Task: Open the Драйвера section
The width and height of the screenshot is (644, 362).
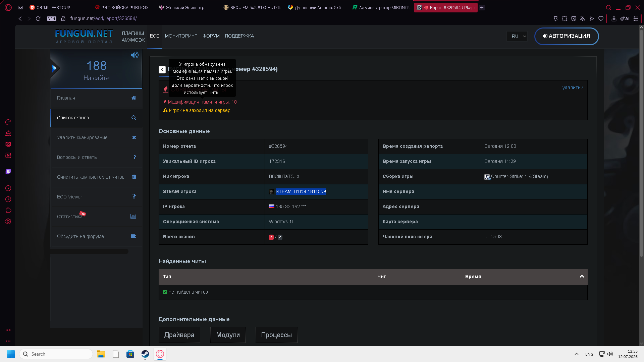Action: click(x=179, y=335)
